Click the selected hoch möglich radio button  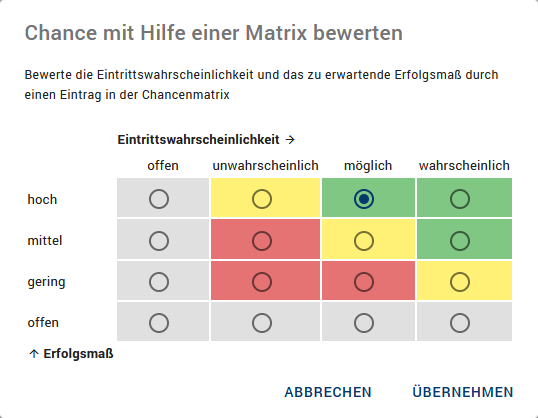[x=364, y=199]
